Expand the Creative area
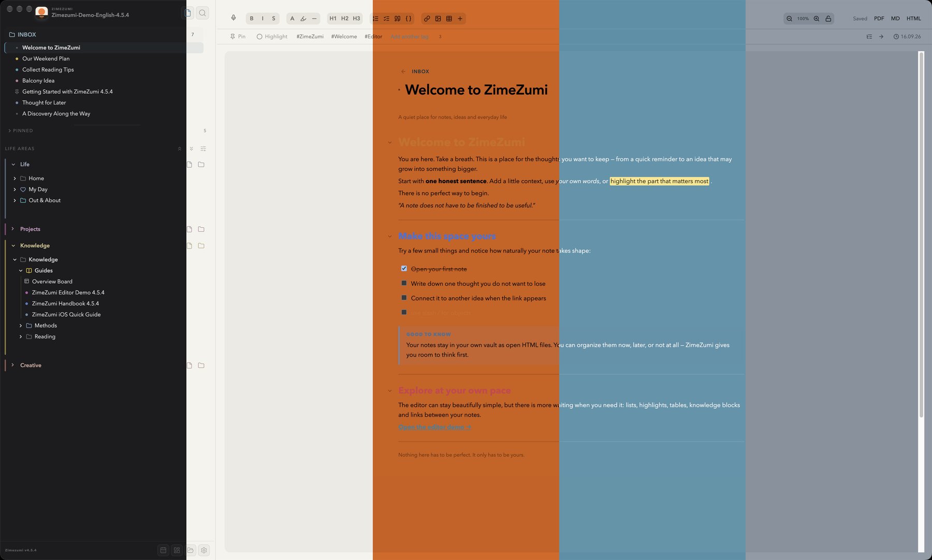 coord(13,365)
